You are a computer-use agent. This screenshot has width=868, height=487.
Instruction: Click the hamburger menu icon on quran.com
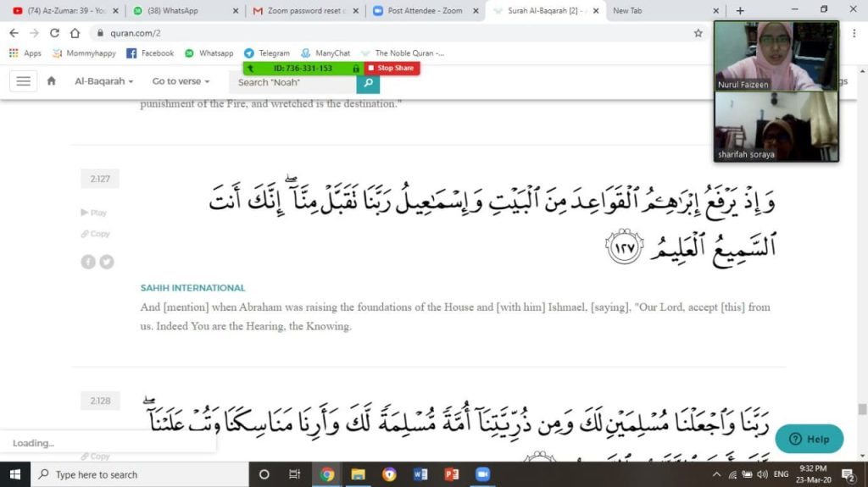coord(23,81)
